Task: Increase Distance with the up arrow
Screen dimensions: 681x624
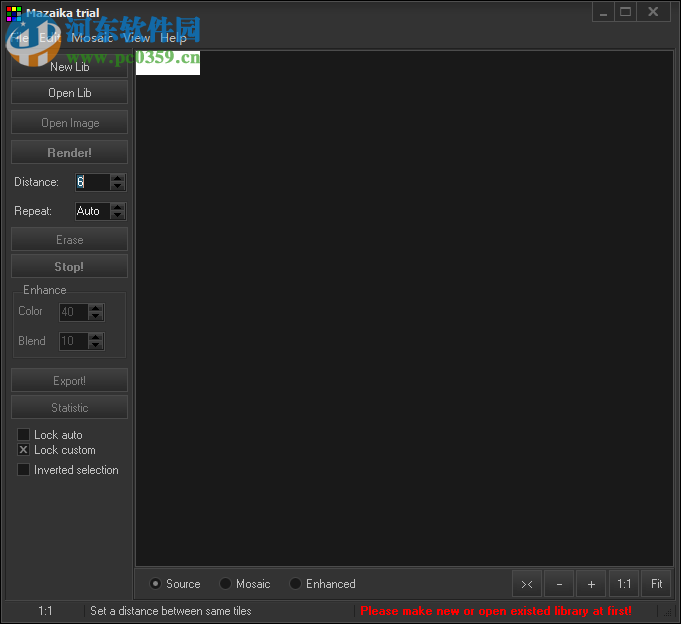Action: [x=118, y=178]
